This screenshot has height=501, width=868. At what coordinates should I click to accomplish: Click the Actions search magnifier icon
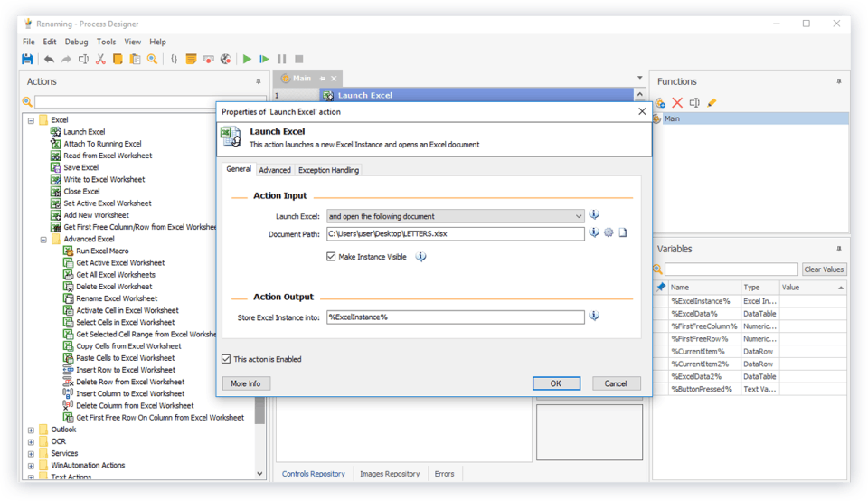[x=27, y=102]
